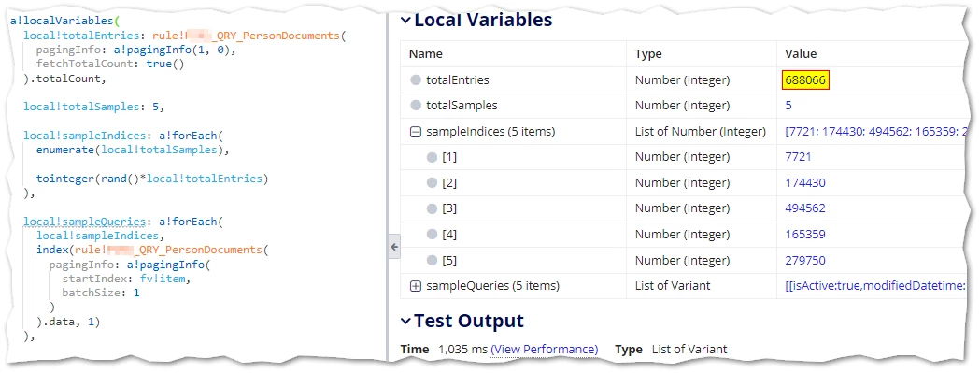Click the gray circle beside index [1]
980x373 pixels.
pos(432,158)
